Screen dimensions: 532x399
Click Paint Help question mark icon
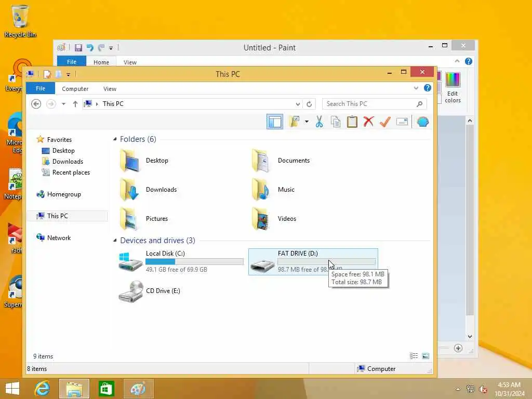[x=468, y=61]
